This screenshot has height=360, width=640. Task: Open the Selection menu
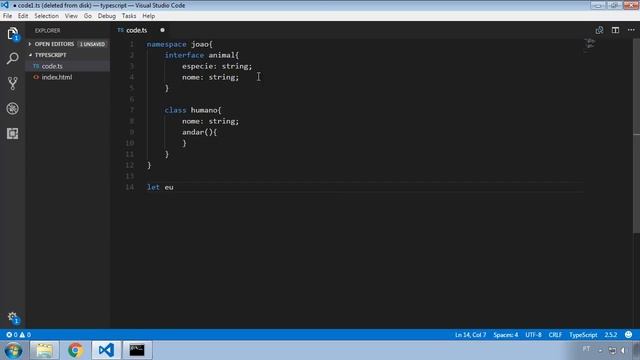pos(46,16)
